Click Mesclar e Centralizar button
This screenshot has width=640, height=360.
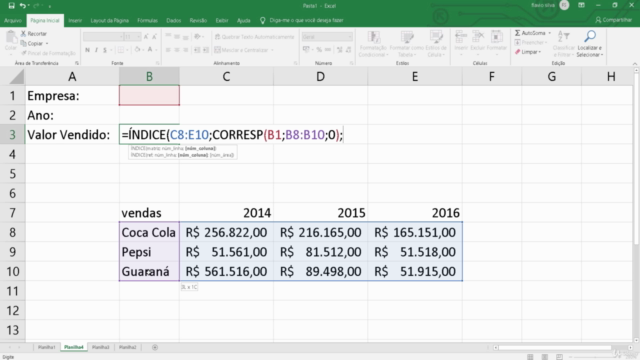[x=241, y=50]
